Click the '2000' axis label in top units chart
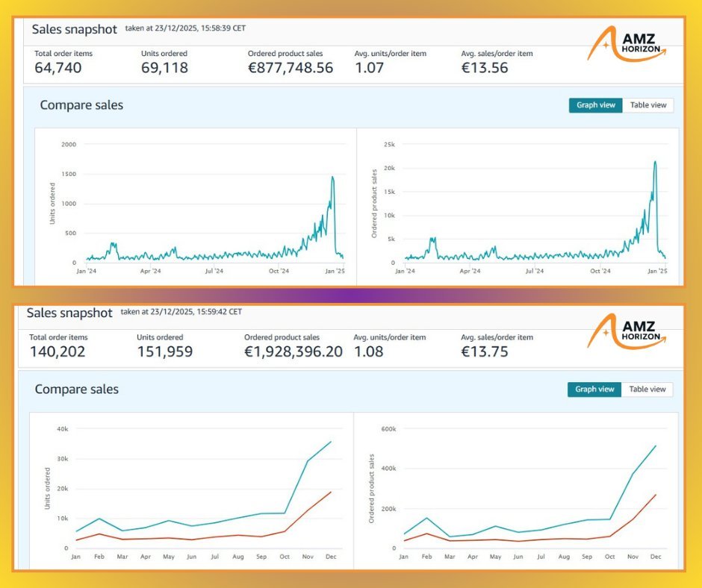Viewport: 702px width, 588px height. tap(69, 145)
